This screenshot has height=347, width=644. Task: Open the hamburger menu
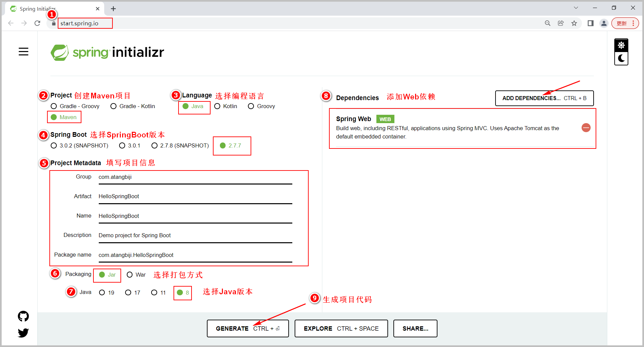click(23, 52)
